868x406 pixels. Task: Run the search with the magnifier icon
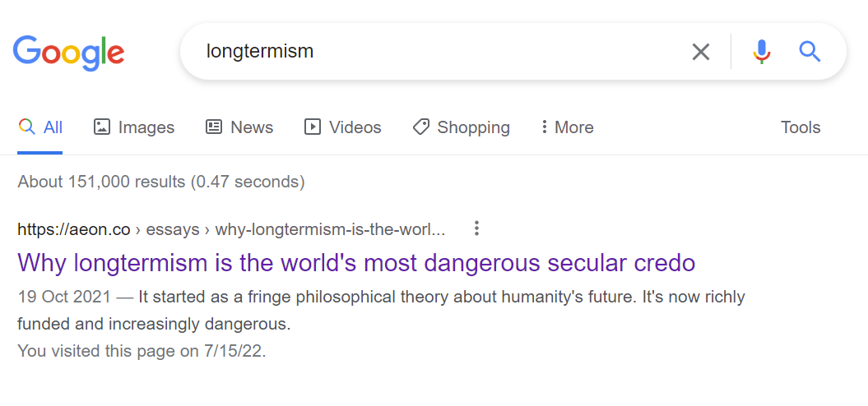click(x=810, y=52)
